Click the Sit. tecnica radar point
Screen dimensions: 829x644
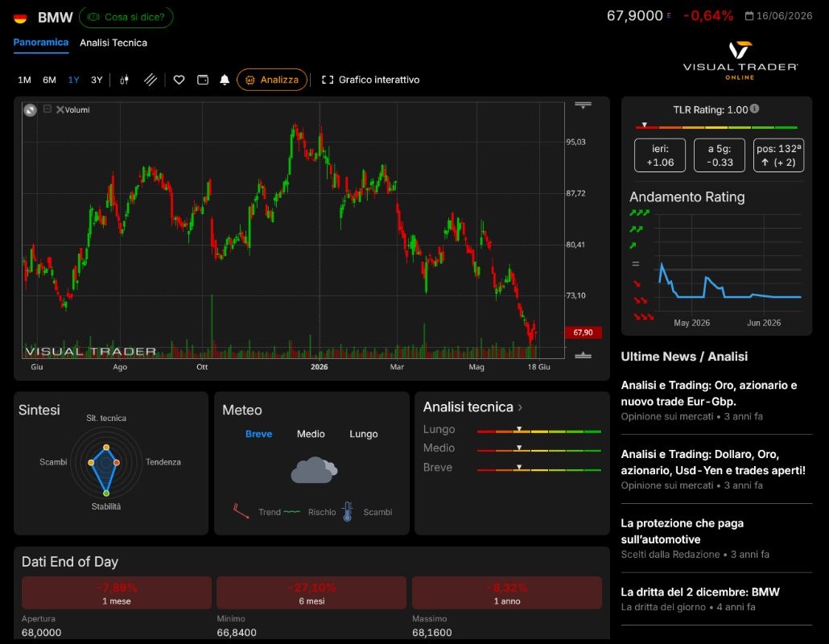tap(106, 448)
